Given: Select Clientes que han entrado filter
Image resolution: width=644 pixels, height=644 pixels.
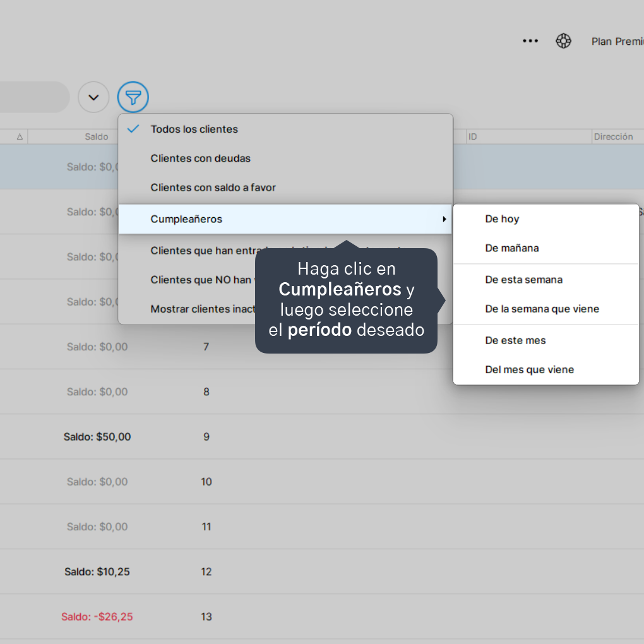Looking at the screenshot, I should click(x=285, y=251).
